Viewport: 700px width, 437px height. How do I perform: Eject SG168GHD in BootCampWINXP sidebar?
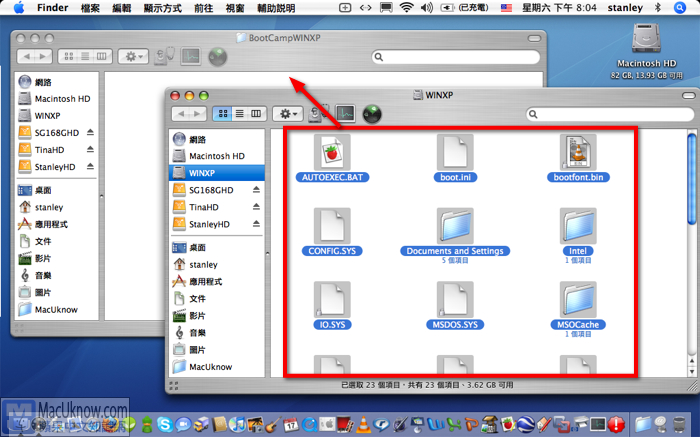coord(90,132)
